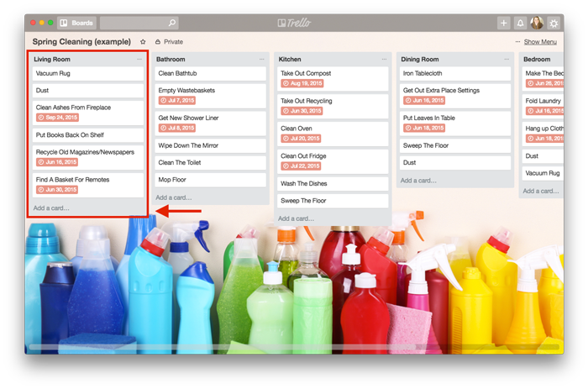Click Add a card in Living Room

click(51, 208)
